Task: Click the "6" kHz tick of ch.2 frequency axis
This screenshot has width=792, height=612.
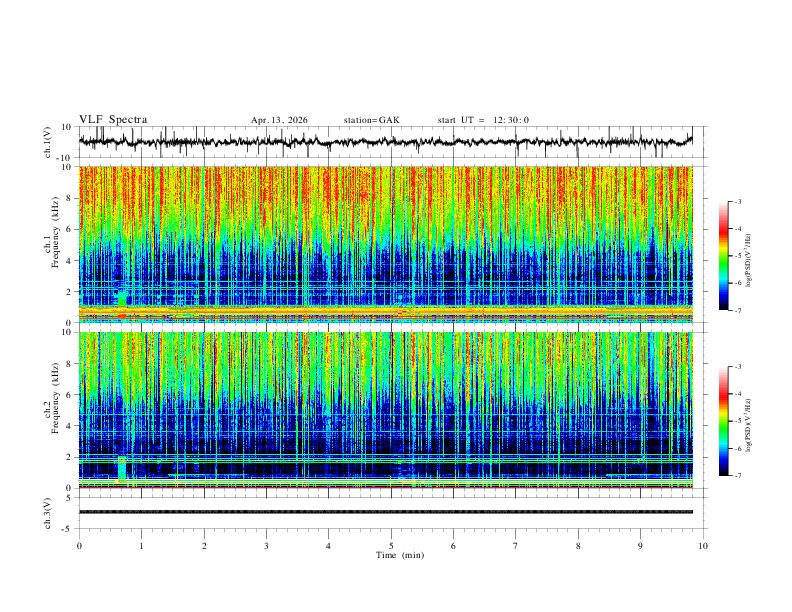Action: pyautogui.click(x=70, y=395)
